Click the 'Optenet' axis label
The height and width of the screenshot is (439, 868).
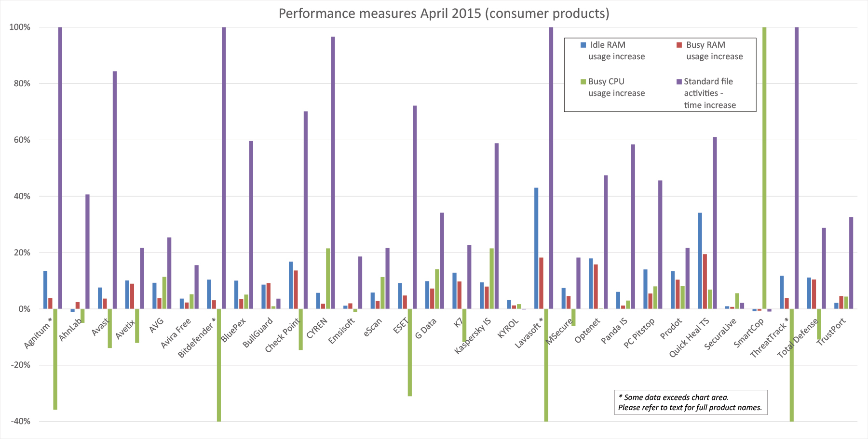(x=587, y=331)
